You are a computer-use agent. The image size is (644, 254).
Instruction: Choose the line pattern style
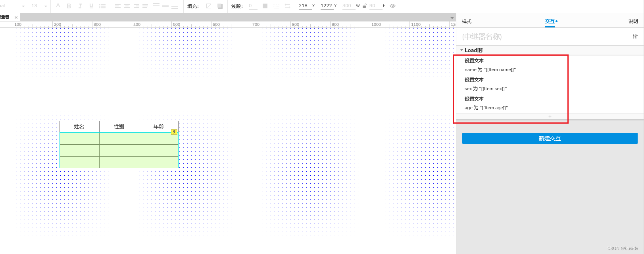(276, 6)
